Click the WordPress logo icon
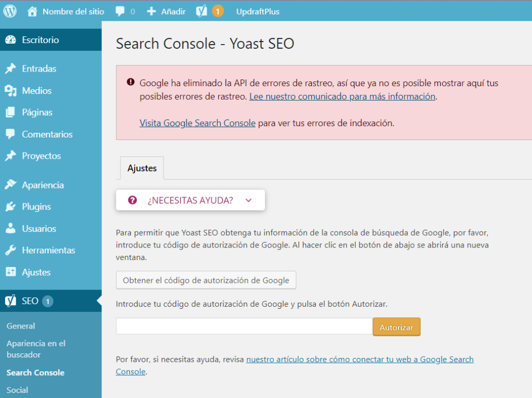The width and height of the screenshot is (532, 398). [10, 11]
